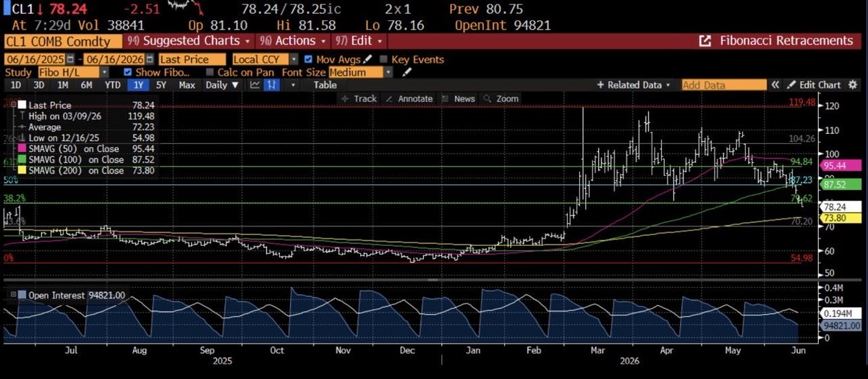Select 5Y time range tab
This screenshot has width=868, height=379.
[x=161, y=85]
